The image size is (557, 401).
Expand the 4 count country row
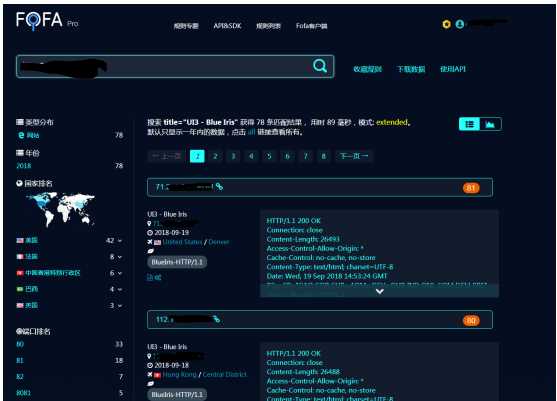coord(120,289)
